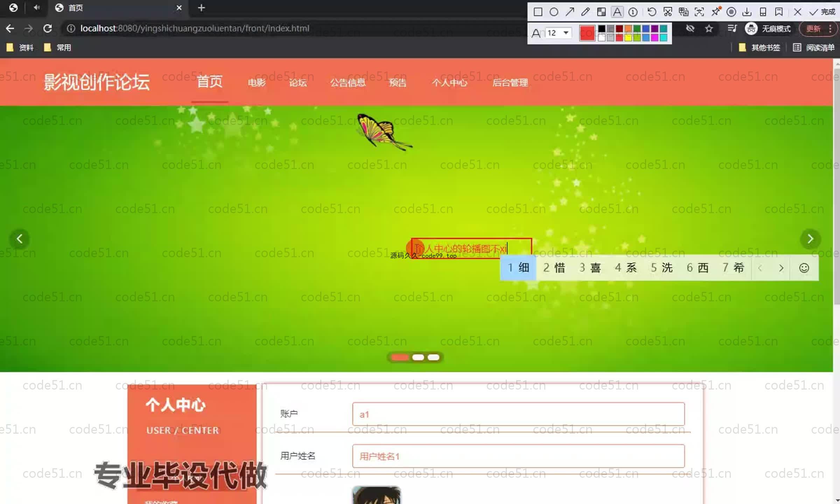
Task: Select the text annotation tool
Action: click(617, 12)
